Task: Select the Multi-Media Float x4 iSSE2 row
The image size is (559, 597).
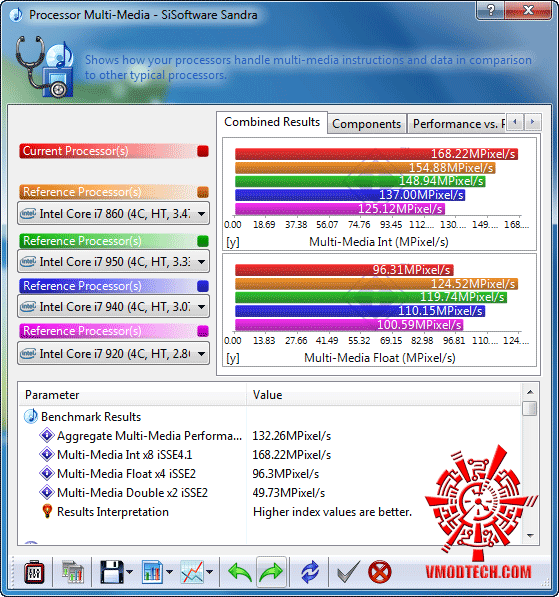Action: point(270,474)
